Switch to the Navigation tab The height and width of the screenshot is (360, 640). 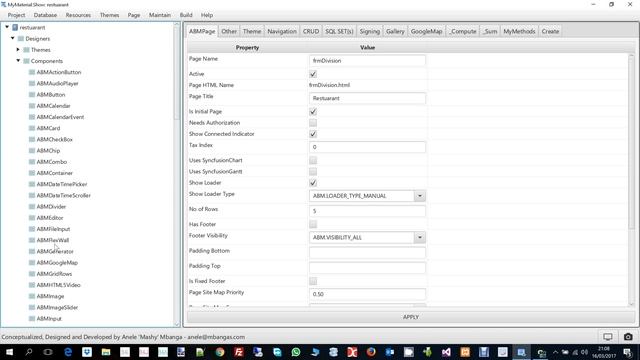click(x=282, y=31)
